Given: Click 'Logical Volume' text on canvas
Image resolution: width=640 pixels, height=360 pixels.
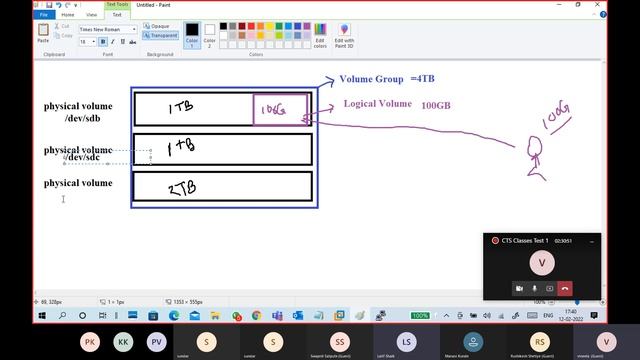Looking at the screenshot, I should (x=378, y=104).
